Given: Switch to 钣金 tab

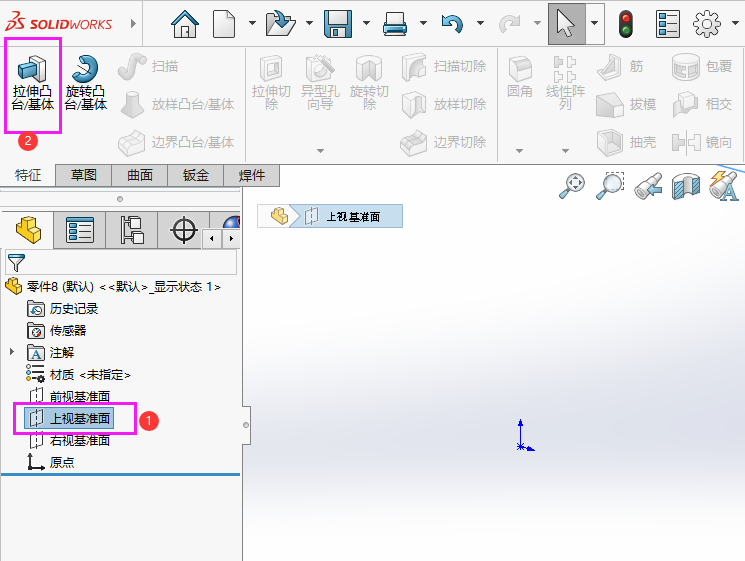Looking at the screenshot, I should (x=196, y=175).
